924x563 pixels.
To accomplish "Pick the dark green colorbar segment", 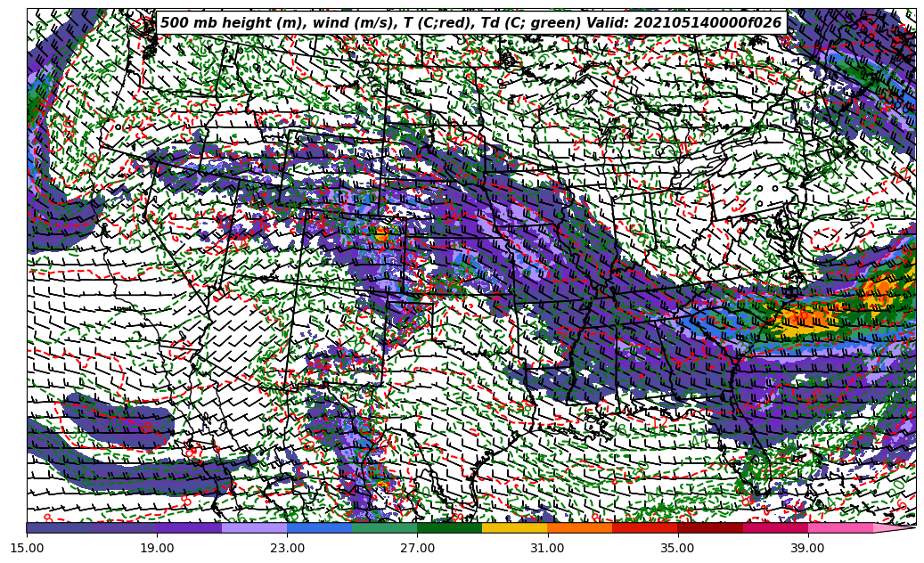I will [450, 527].
